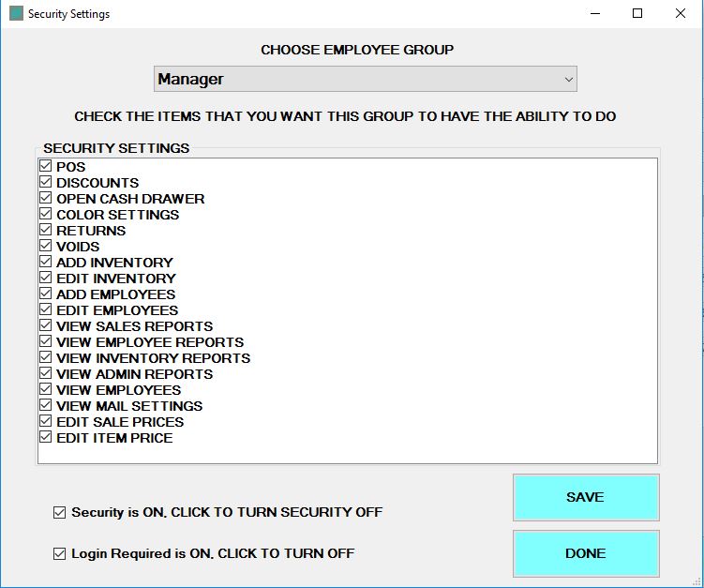Viewport: 704px width, 588px height.
Task: Toggle the RETURNS permission checkbox
Action: (45, 231)
